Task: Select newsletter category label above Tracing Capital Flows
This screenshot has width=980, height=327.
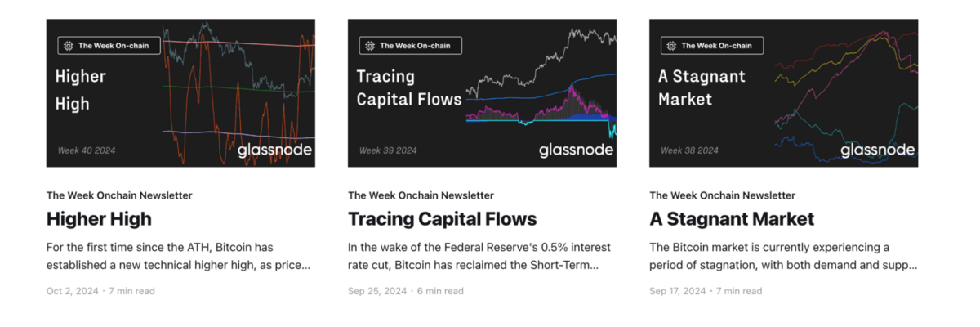Action: tap(421, 195)
